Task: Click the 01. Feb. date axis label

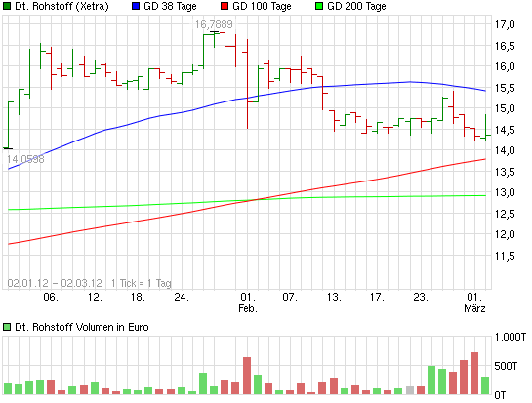Action: point(248,302)
